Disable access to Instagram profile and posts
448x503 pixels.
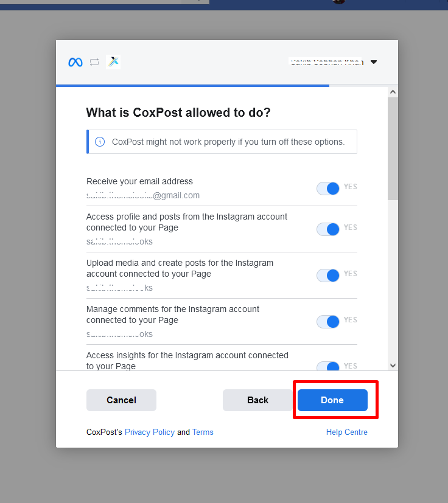pyautogui.click(x=328, y=229)
